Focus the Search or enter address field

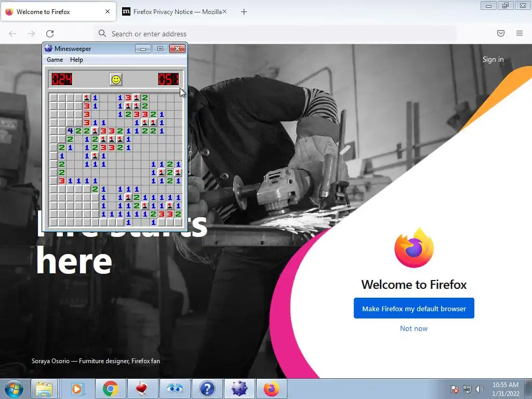pos(275,34)
